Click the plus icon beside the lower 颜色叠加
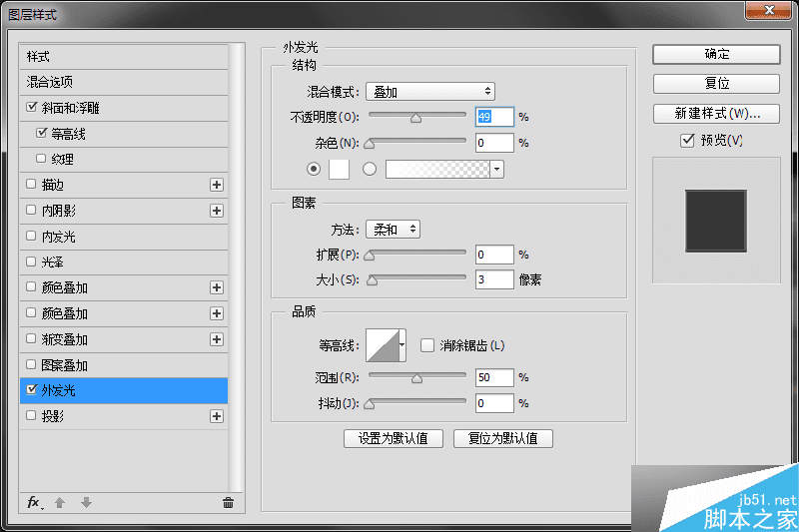The height and width of the screenshot is (532, 799). 217,313
